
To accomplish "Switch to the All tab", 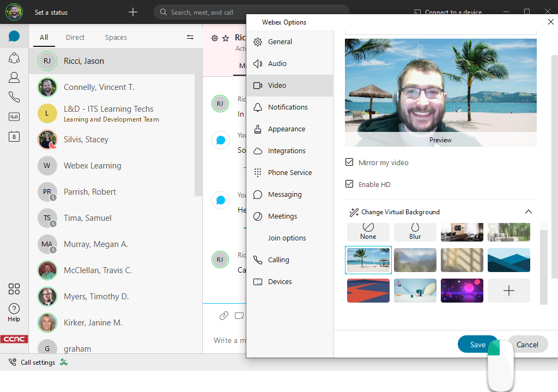I will coord(44,38).
